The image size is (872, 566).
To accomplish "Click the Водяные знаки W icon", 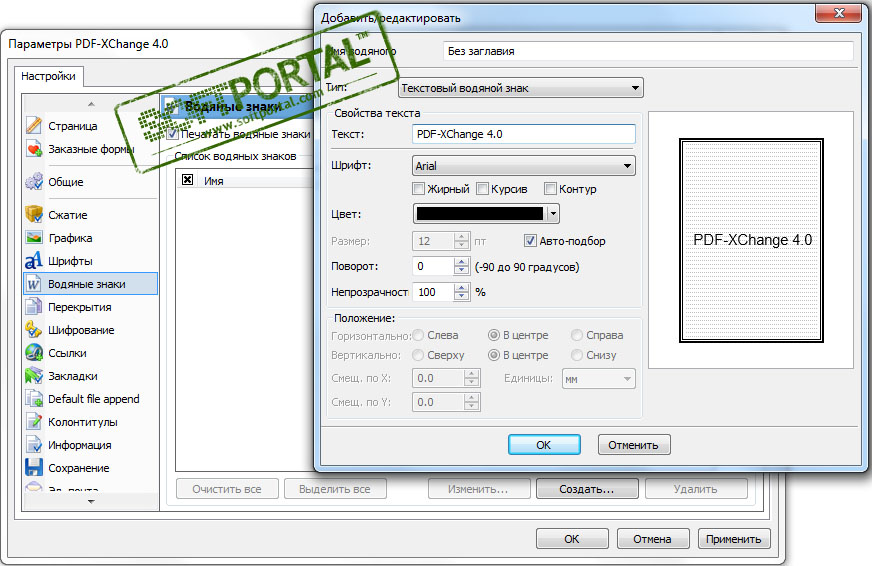I will click(34, 284).
